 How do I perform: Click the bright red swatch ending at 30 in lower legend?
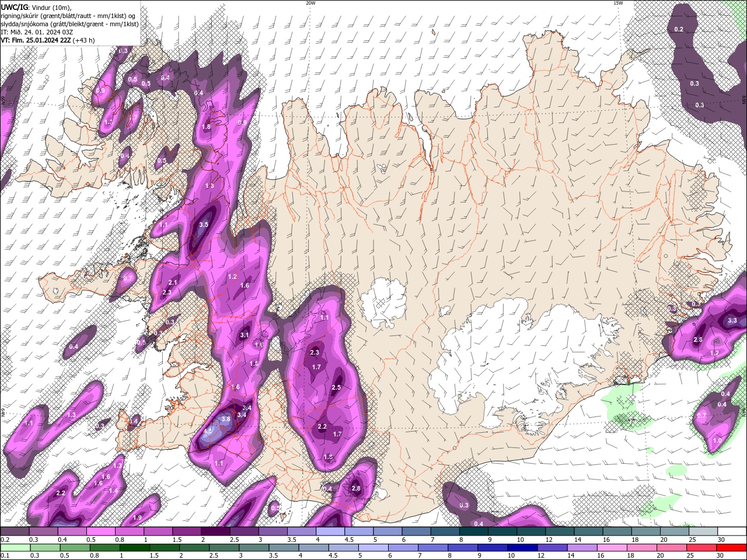[731, 548]
